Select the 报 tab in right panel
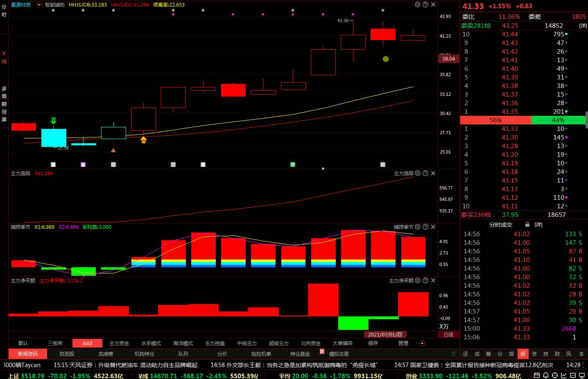The image size is (588, 379). (x=523, y=354)
